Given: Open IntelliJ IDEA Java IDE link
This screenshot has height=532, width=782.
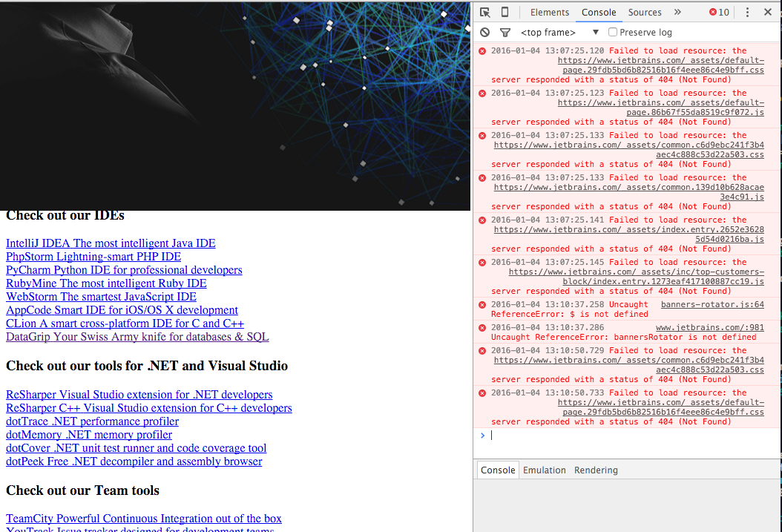Looking at the screenshot, I should tap(111, 243).
